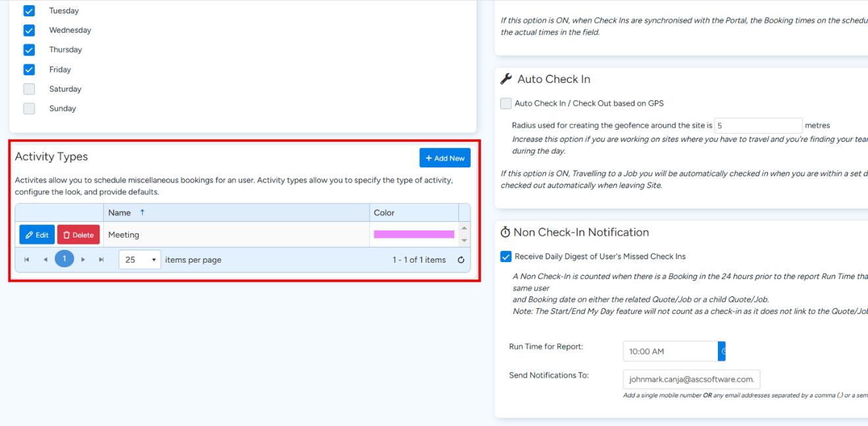868x426 pixels.
Task: Click the geofence radius metres input field
Action: (x=757, y=126)
